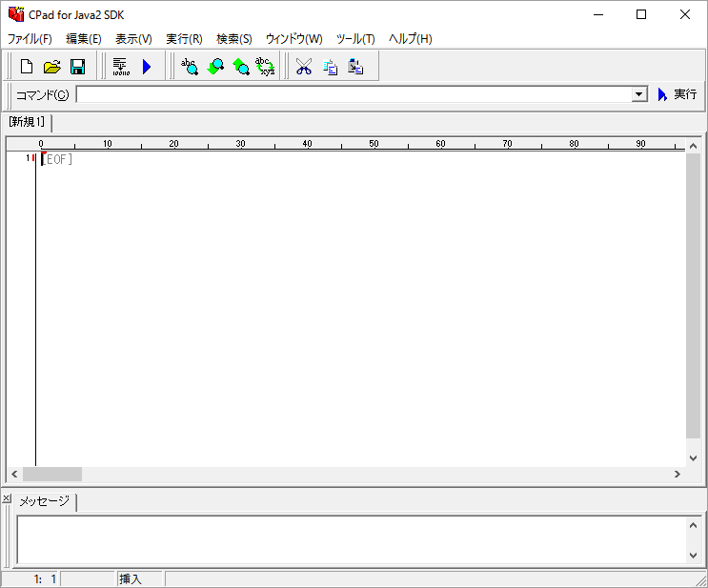Open the ファイル(F) menu

coord(30,39)
